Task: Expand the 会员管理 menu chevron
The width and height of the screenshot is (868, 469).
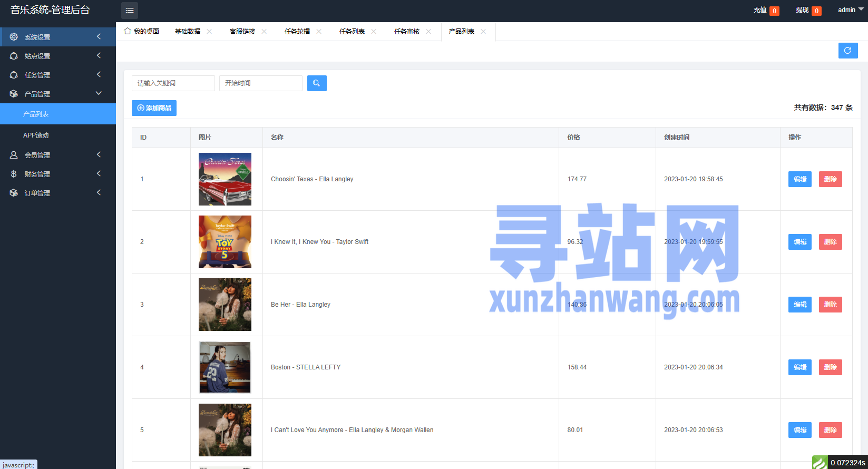Action: pos(99,154)
